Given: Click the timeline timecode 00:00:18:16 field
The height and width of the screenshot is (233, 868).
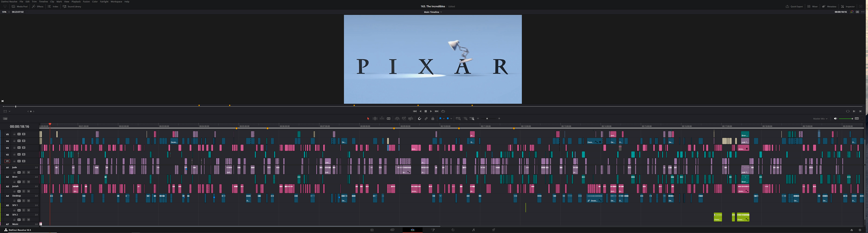Looking at the screenshot, I should (x=19, y=127).
